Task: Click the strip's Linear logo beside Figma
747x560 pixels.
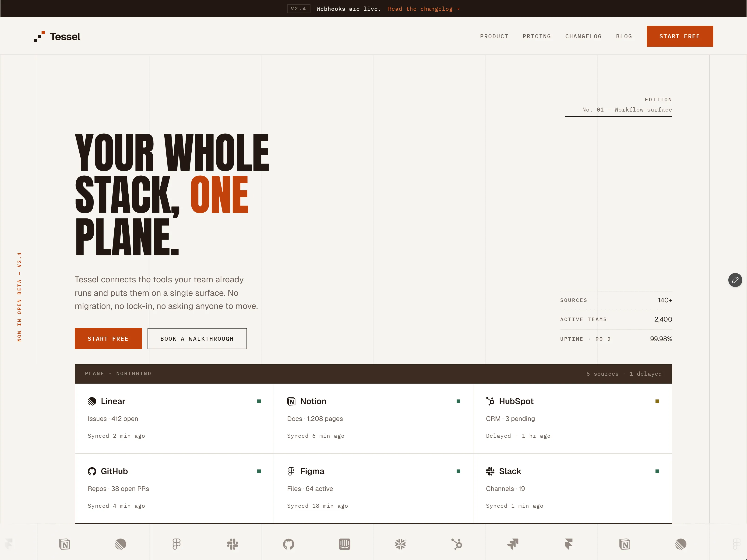Action: (120, 544)
